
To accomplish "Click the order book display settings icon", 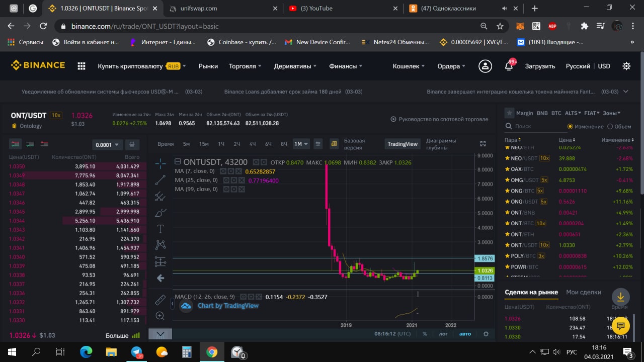I will [x=132, y=144].
